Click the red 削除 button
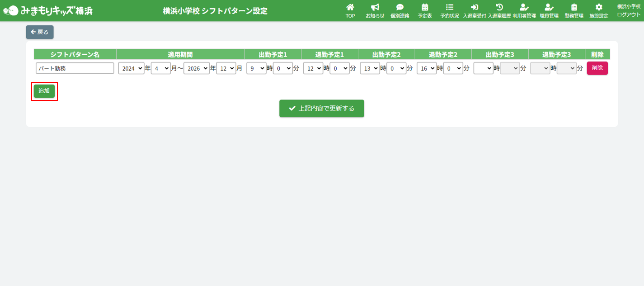This screenshot has width=644, height=286. coord(597,68)
